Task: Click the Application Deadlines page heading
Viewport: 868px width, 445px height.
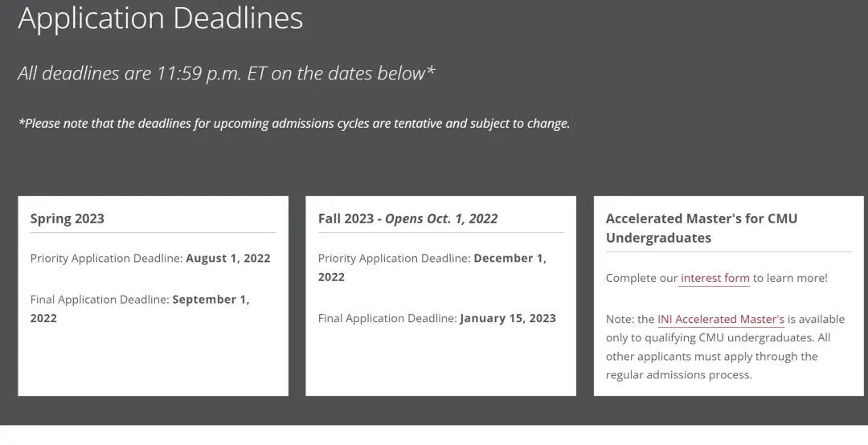Action: (x=161, y=18)
